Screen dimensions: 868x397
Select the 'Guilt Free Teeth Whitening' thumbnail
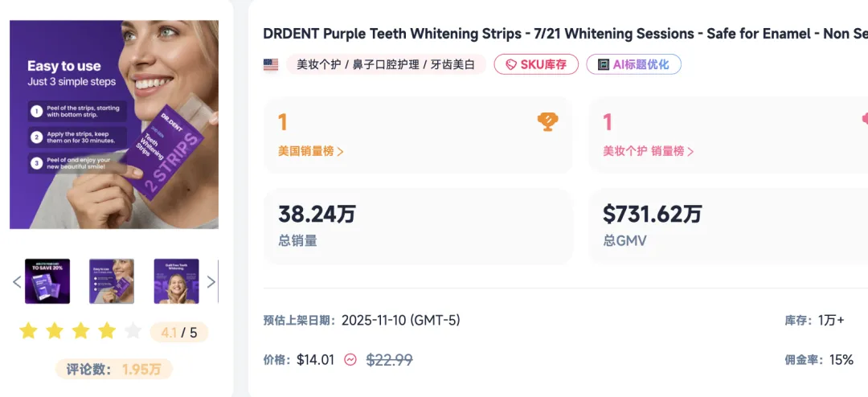176,281
